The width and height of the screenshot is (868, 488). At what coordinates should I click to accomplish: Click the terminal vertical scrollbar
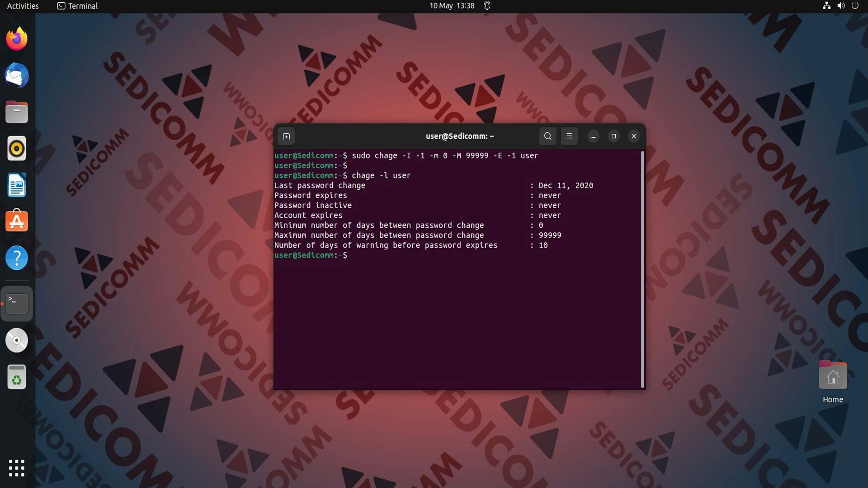(x=642, y=269)
